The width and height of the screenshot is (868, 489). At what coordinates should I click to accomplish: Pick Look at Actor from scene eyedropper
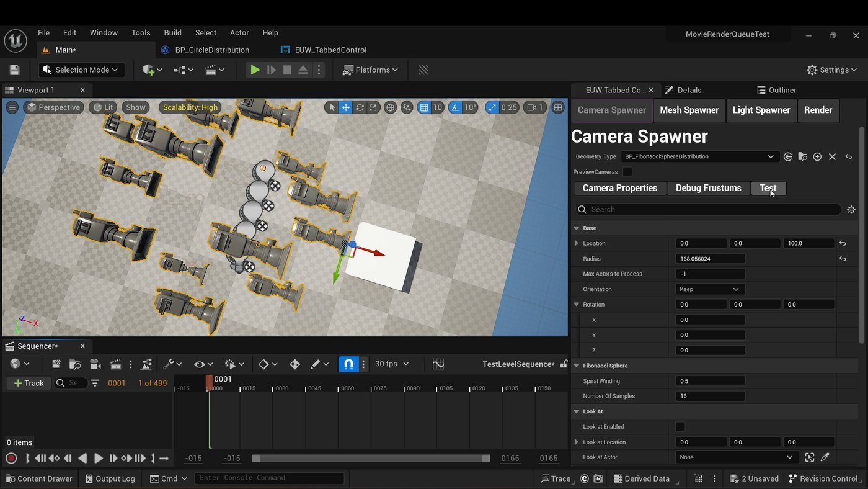click(825, 457)
